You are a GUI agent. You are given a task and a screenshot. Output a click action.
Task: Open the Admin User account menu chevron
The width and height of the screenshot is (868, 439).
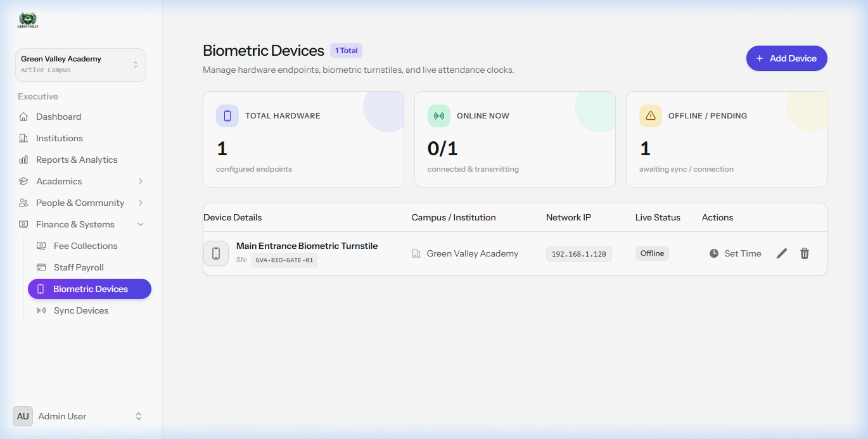click(139, 416)
